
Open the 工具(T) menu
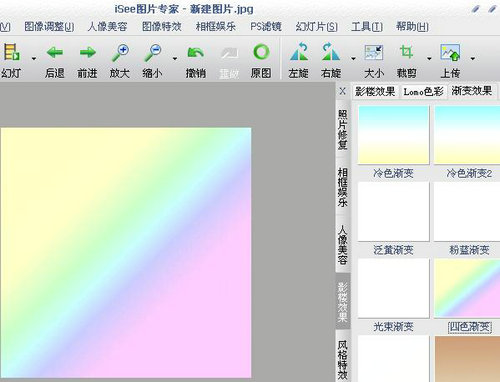(367, 27)
